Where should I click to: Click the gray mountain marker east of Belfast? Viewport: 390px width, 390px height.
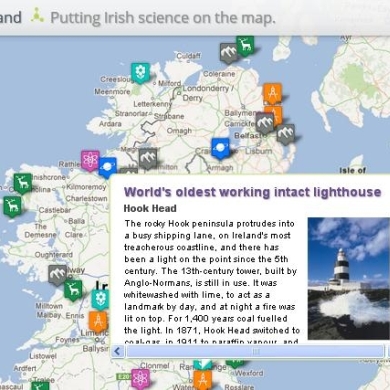click(286, 134)
